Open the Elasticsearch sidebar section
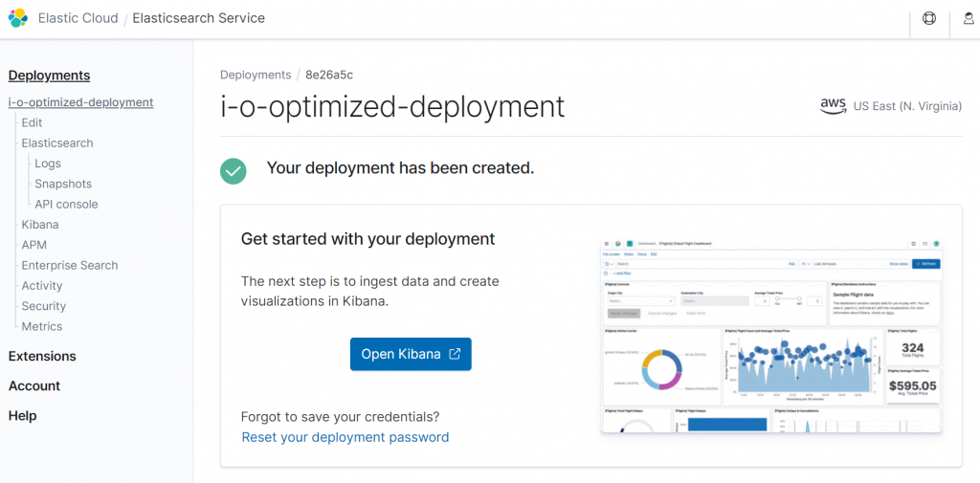Screen dimensions: 980x483 [x=57, y=143]
